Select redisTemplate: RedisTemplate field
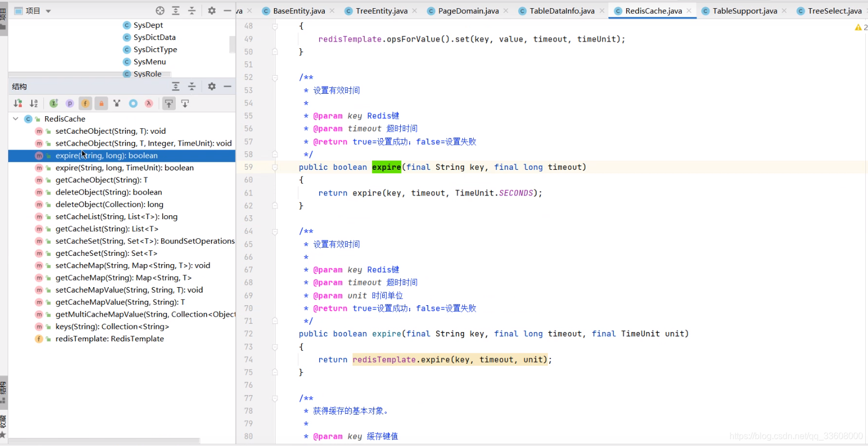The width and height of the screenshot is (868, 446). pyautogui.click(x=110, y=339)
